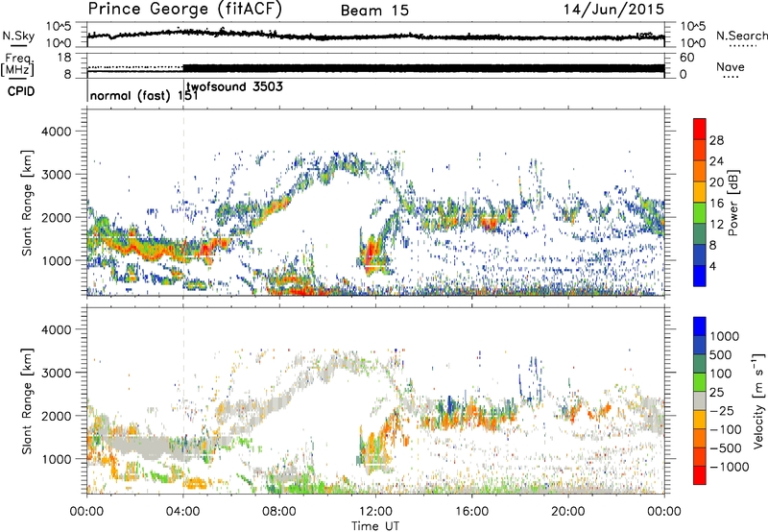Select the solid black frequency band trace
Image resolution: width=768 pixels, height=532 pixels.
pos(423,68)
